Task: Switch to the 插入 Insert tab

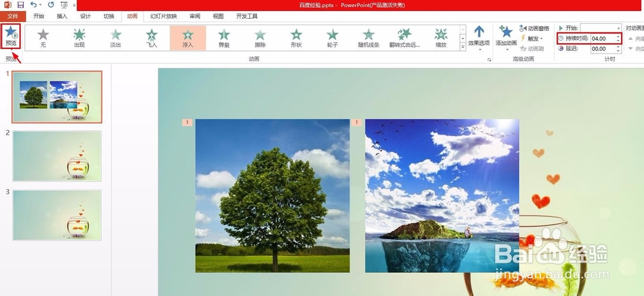Action: point(62,17)
